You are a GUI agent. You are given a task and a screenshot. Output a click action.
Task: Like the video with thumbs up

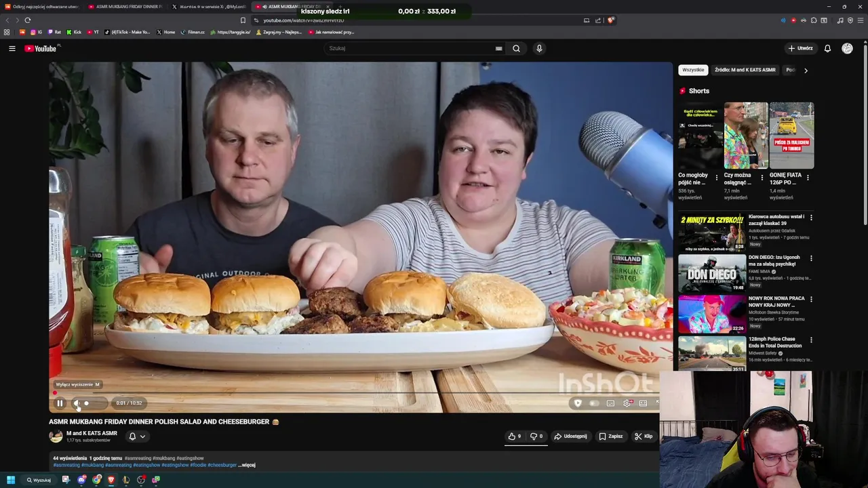click(x=515, y=436)
